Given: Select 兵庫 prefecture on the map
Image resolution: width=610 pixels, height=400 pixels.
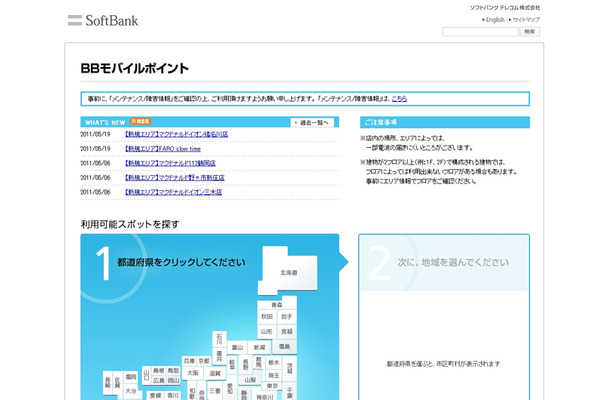Looking at the screenshot, I should coord(189,361).
